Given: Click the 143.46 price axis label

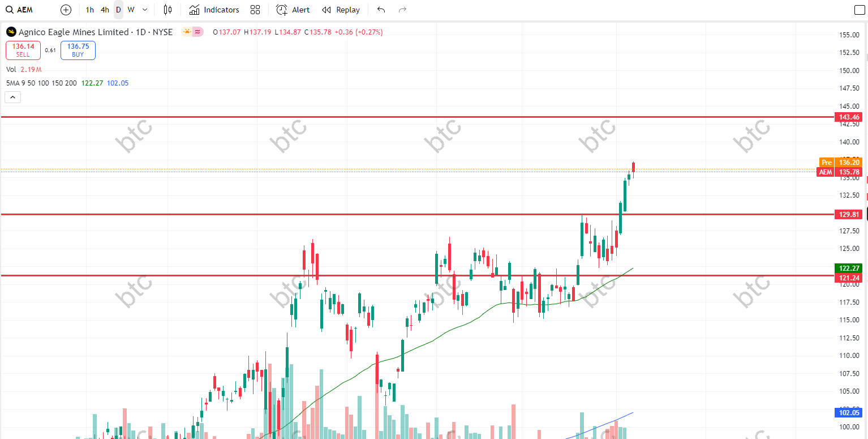Looking at the screenshot, I should (849, 117).
